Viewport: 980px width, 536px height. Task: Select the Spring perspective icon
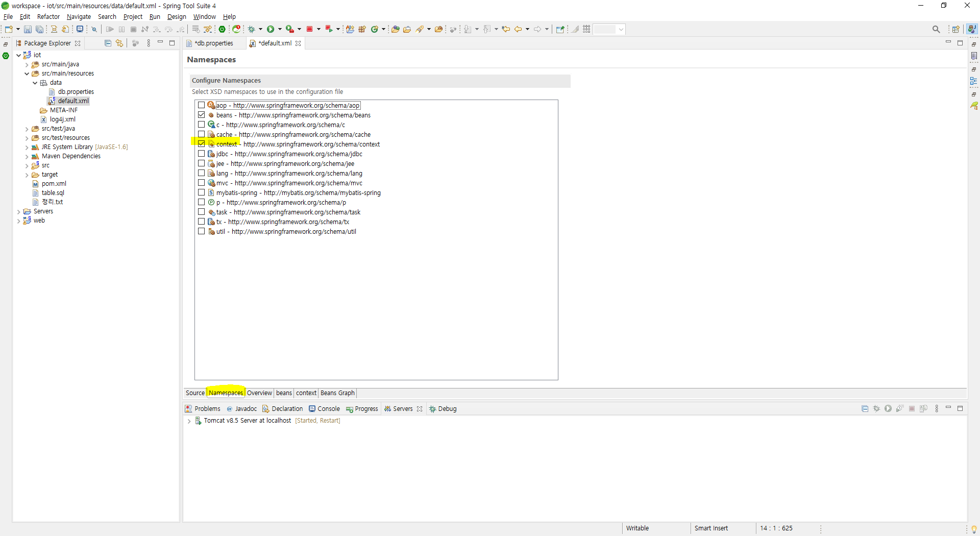click(x=972, y=29)
